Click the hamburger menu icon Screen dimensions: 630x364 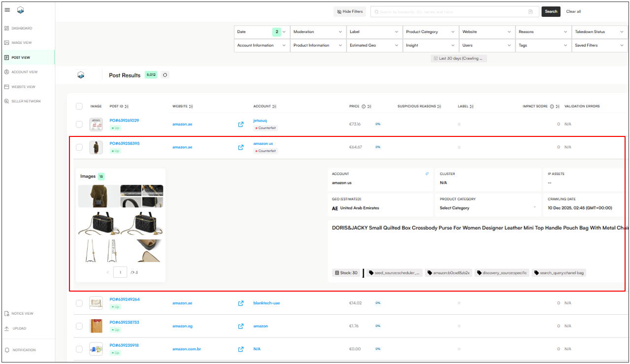click(x=7, y=10)
